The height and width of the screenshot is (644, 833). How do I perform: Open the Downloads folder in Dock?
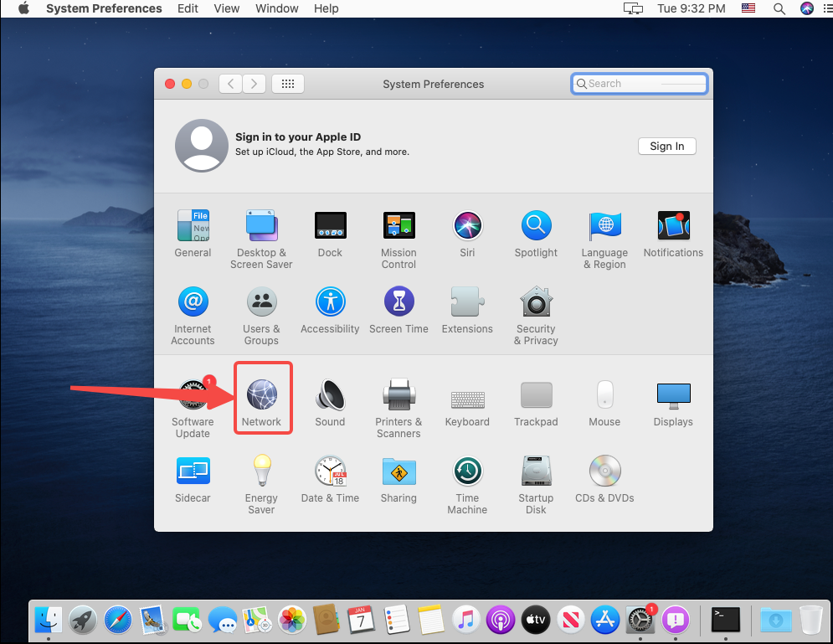tap(775, 620)
